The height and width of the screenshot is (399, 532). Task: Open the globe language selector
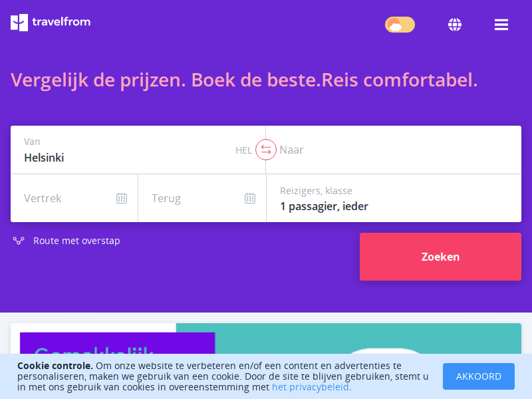pyautogui.click(x=455, y=25)
